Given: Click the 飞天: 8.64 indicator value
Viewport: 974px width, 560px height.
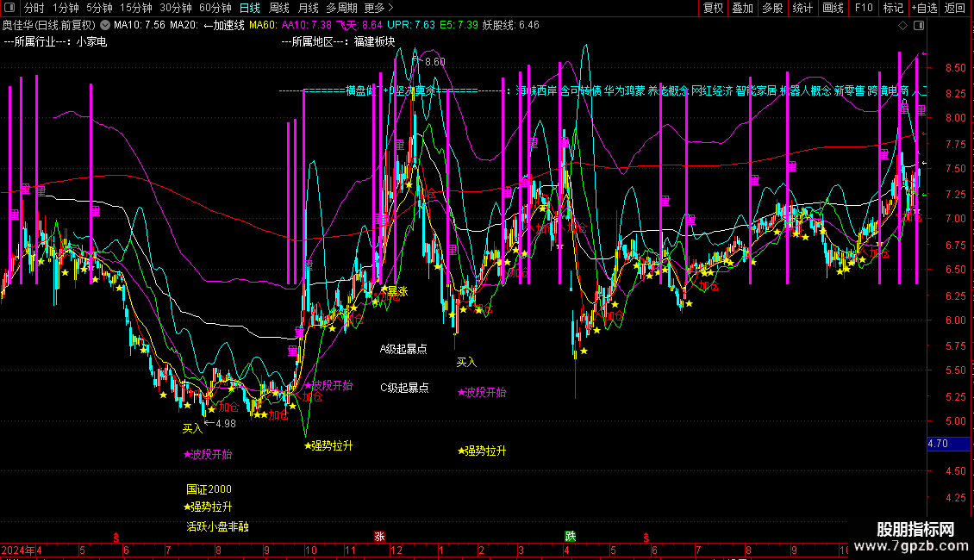Looking at the screenshot, I should coord(359,25).
